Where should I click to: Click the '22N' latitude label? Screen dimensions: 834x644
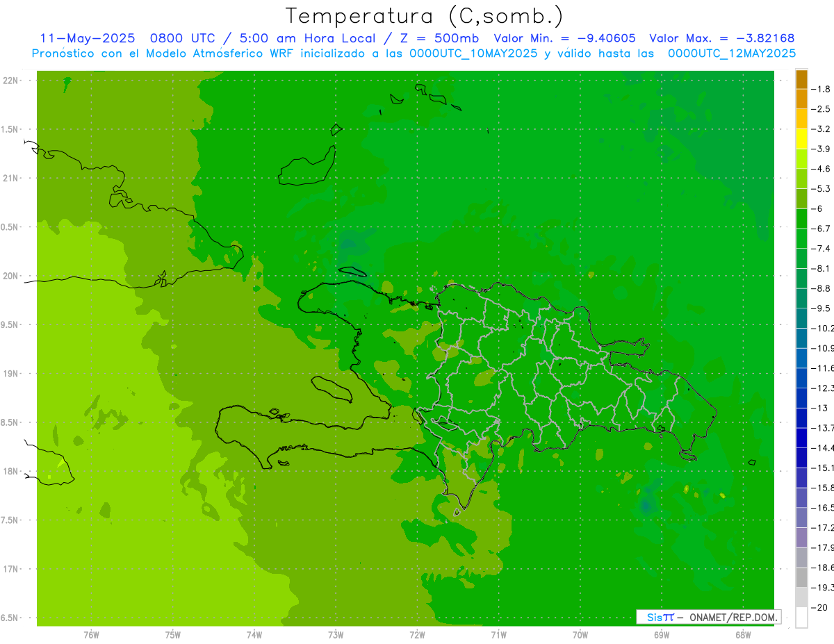(x=10, y=81)
